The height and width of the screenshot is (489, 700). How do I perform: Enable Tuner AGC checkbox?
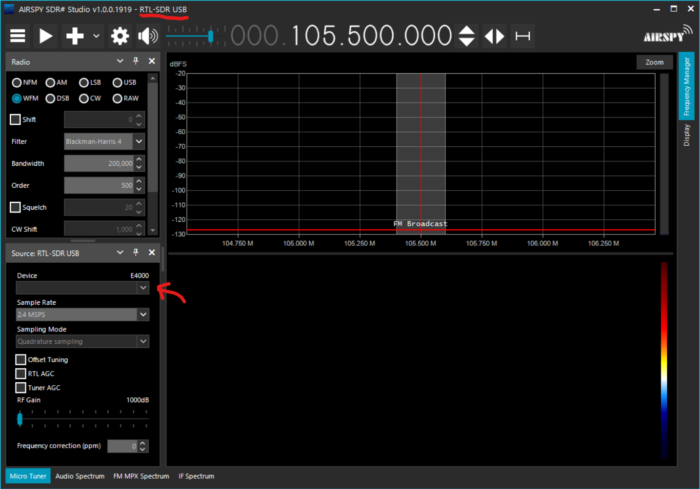[21, 388]
